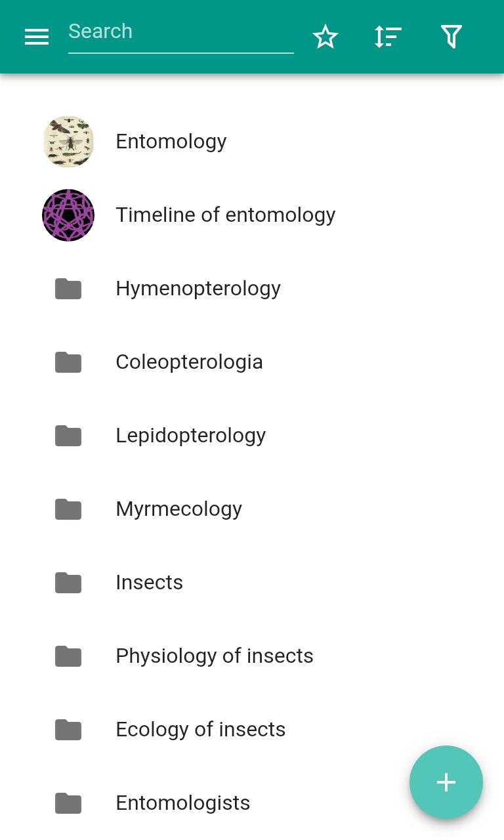This screenshot has height=840, width=504.
Task: Open the sort order options
Action: pos(388,37)
